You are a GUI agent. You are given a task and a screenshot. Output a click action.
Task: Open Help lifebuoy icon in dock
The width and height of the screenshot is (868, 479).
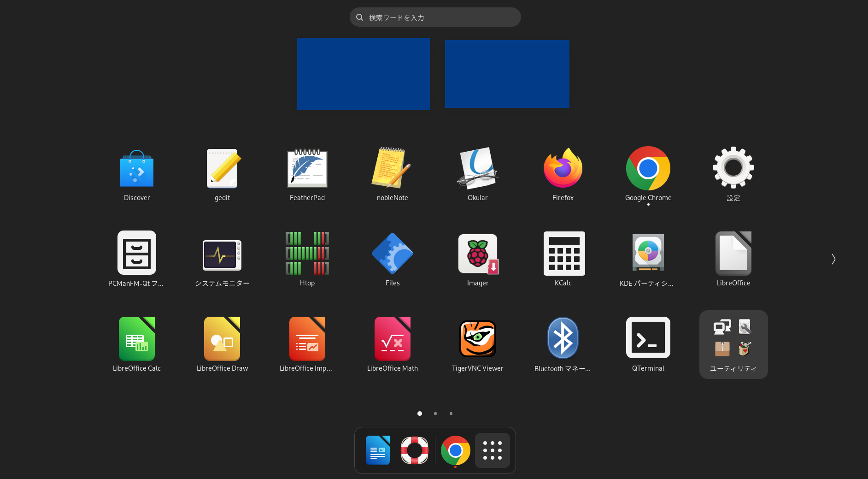[415, 450]
